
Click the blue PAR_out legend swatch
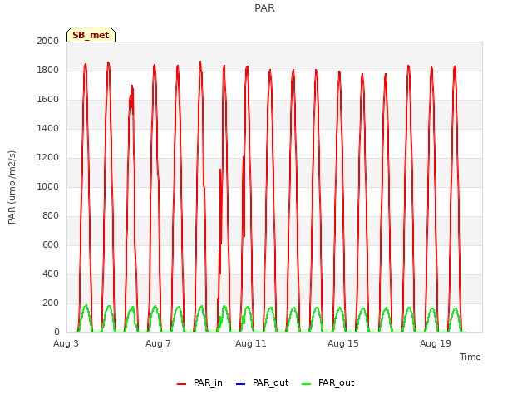[240, 384]
